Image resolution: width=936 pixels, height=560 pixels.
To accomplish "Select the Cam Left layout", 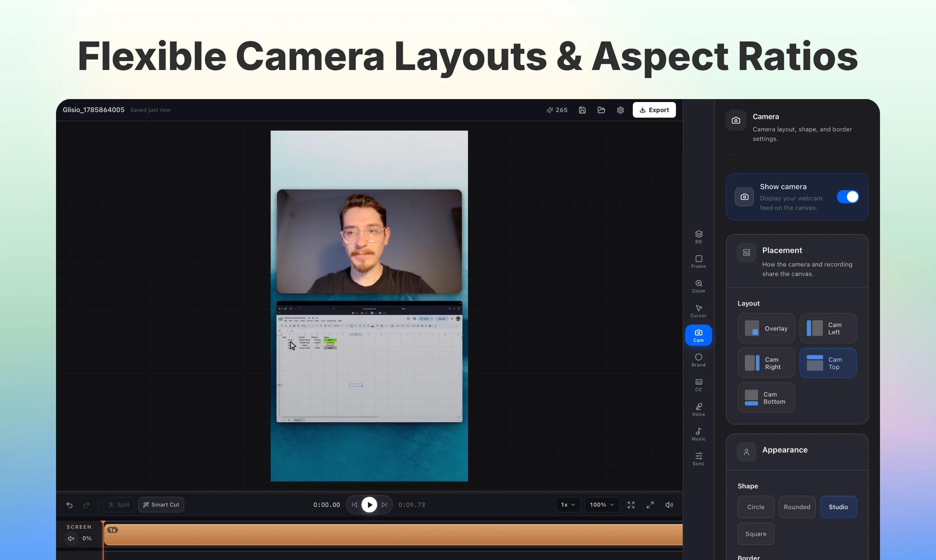I will tap(828, 328).
